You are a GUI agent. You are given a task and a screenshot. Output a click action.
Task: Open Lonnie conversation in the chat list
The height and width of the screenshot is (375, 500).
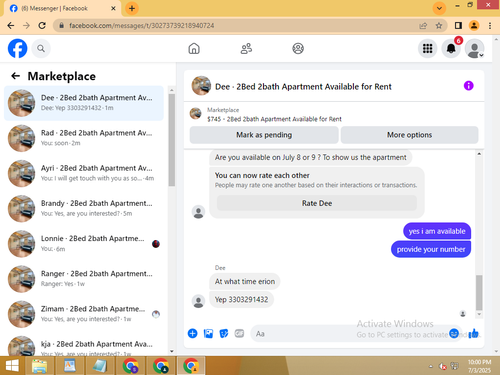click(84, 244)
